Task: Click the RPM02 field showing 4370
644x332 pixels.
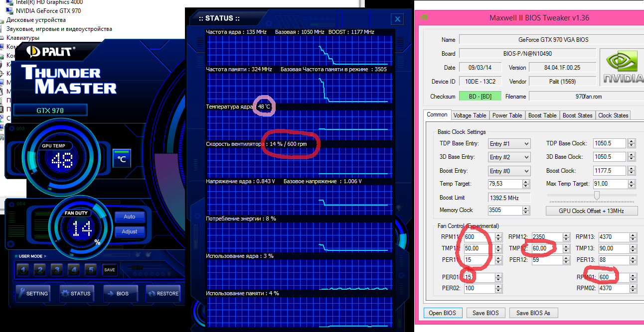Action: pyautogui.click(x=614, y=288)
